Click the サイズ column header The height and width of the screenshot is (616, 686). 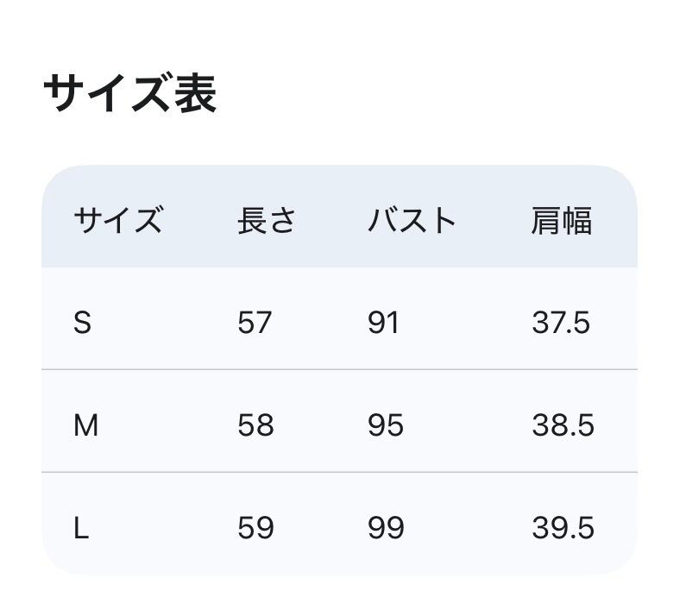(x=117, y=221)
